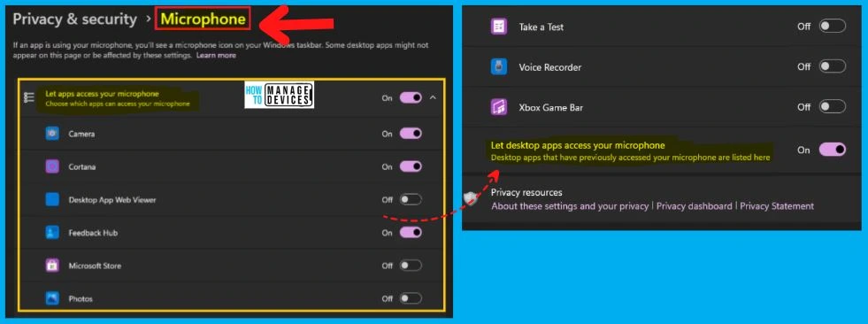Click the Xbox Game Bar app icon
The width and height of the screenshot is (868, 324).
tap(499, 107)
